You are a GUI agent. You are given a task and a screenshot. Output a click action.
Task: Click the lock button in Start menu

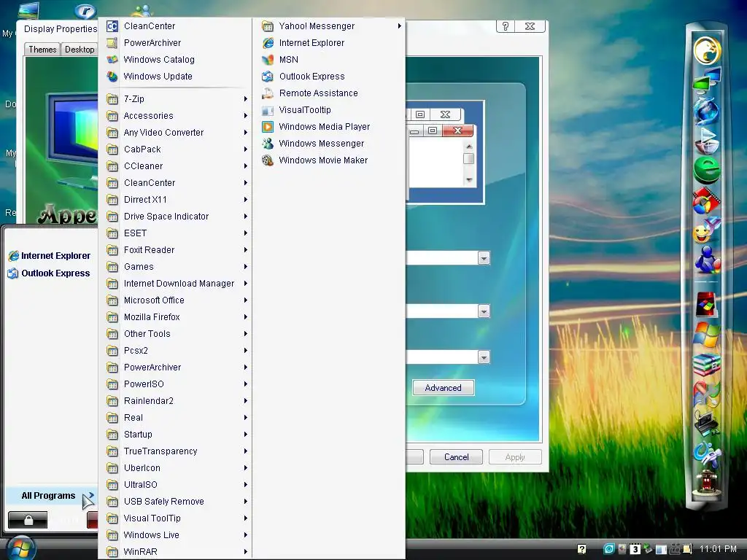(x=28, y=520)
